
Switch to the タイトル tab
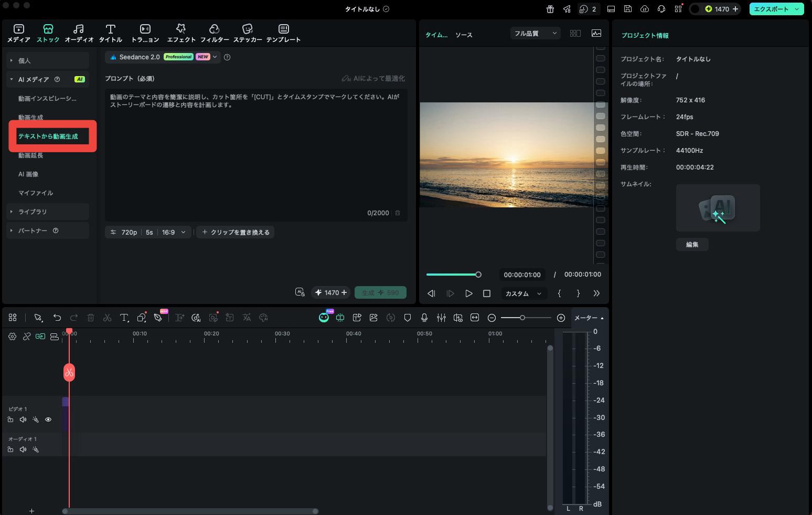(110, 33)
